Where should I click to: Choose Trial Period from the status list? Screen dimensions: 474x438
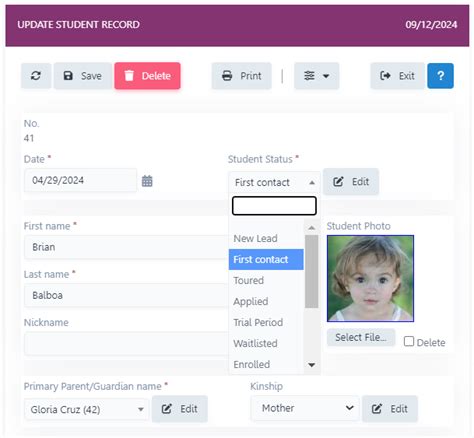(x=266, y=322)
